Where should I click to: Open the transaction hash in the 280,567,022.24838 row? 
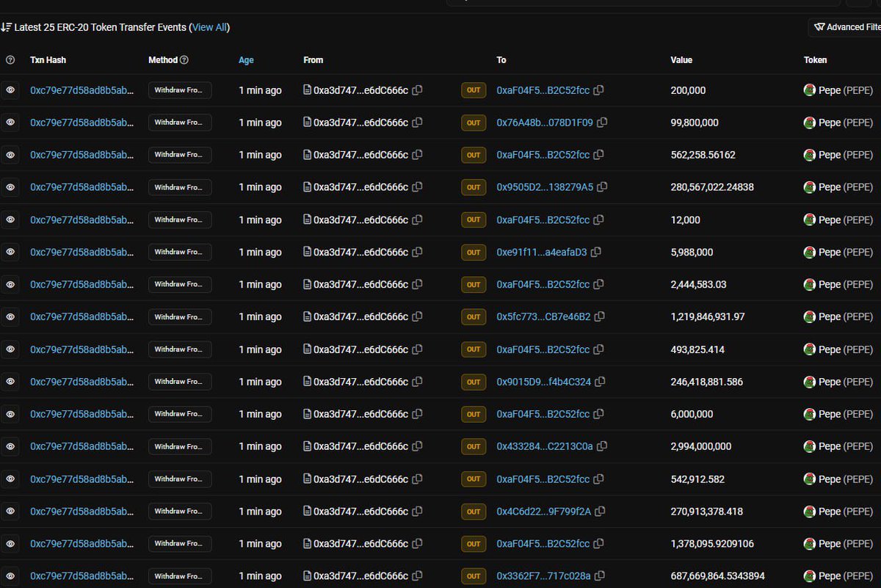(82, 187)
